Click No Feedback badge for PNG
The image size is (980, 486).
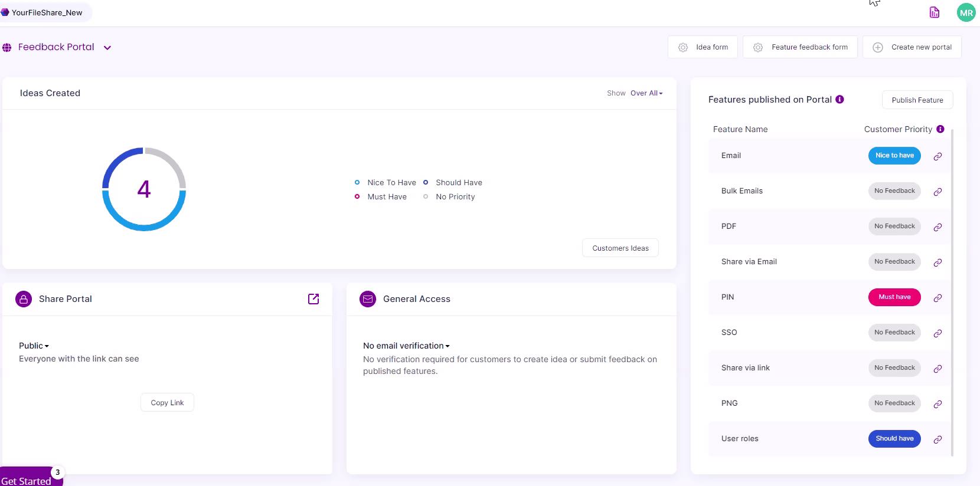pyautogui.click(x=894, y=403)
